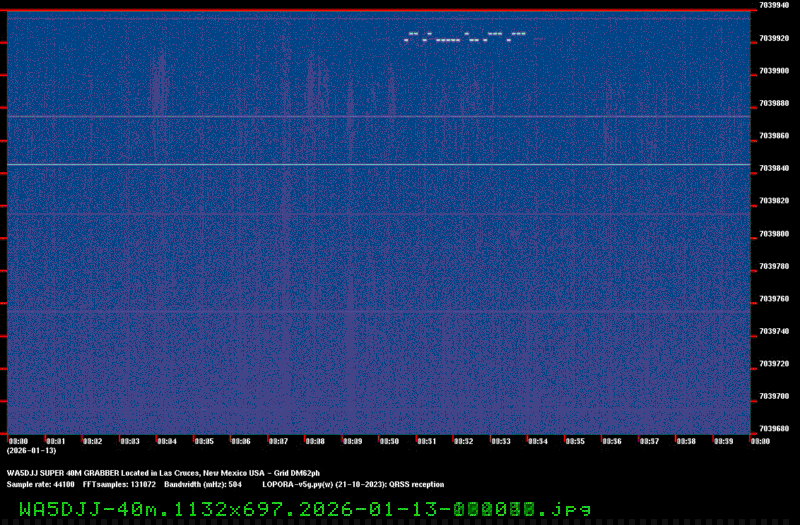Viewport: 800px width, 525px height.
Task: Select the 00:00 time axis marker
Action: click(18, 440)
